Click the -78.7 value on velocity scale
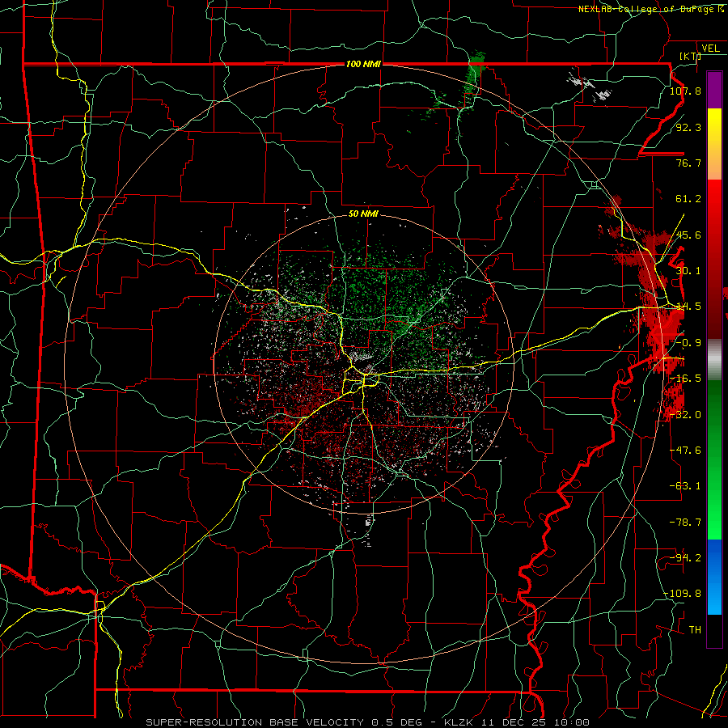Screen dimensions: 728x728 tap(685, 523)
